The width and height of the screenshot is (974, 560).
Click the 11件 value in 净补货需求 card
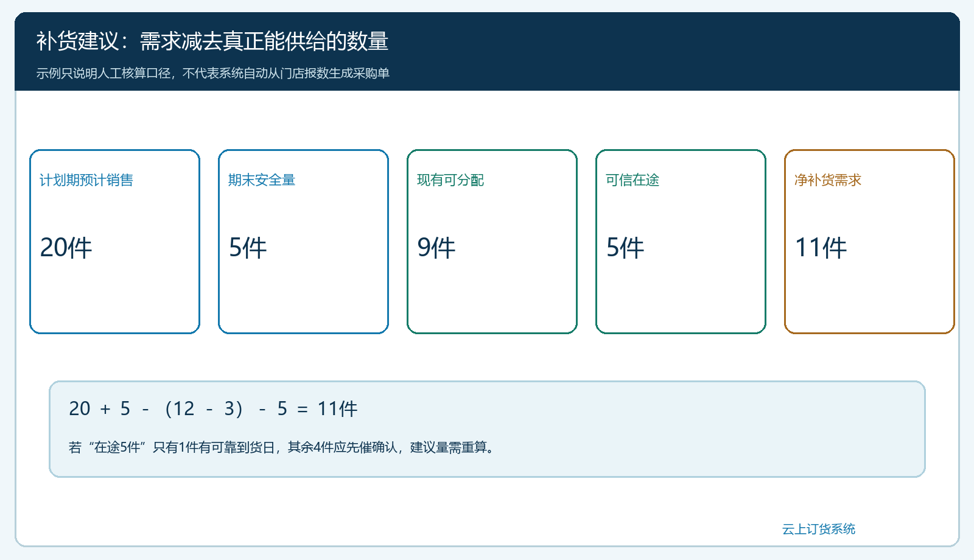[821, 248]
